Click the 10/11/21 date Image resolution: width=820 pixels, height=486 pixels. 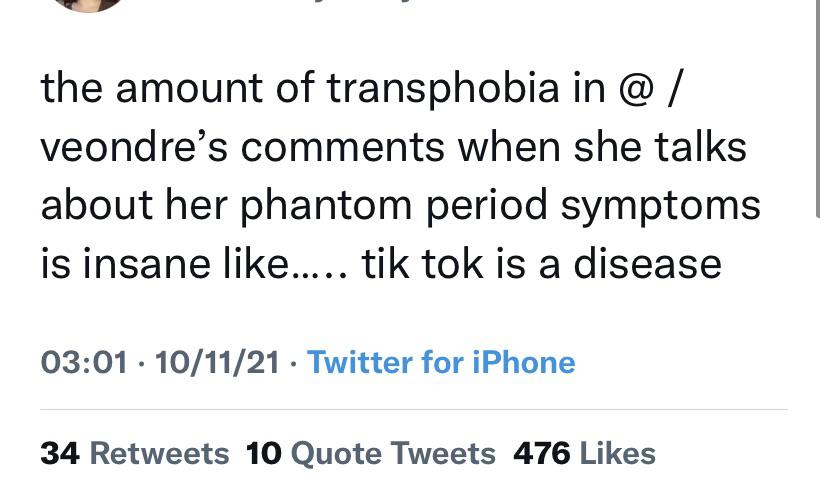click(215, 362)
